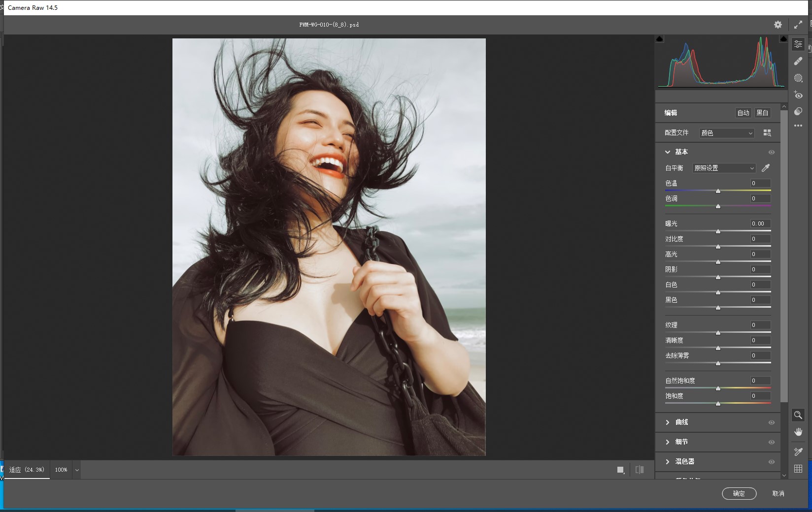
Task: Open the Edit panel sliders icon
Action: 798,44
